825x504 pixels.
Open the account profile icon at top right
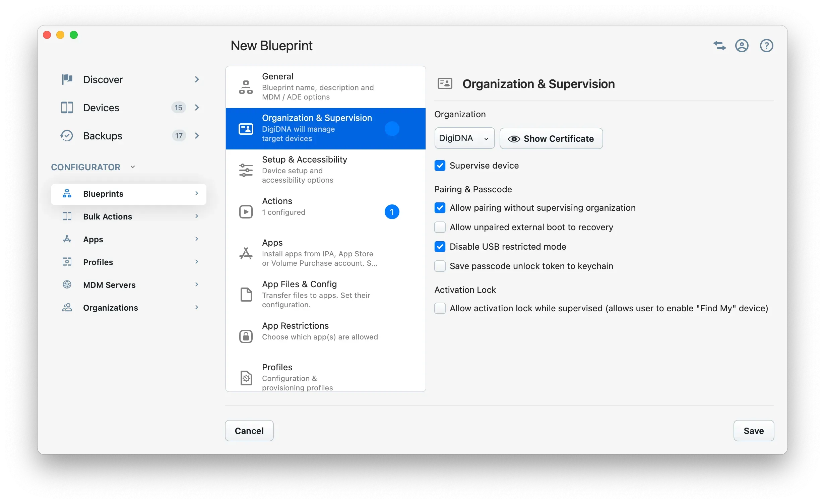[x=742, y=46]
